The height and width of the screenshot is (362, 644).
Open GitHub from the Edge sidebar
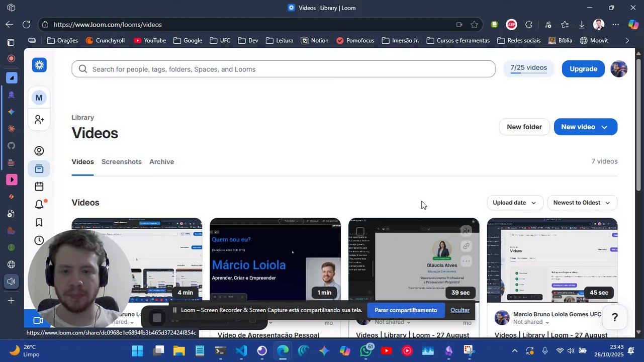click(11, 146)
